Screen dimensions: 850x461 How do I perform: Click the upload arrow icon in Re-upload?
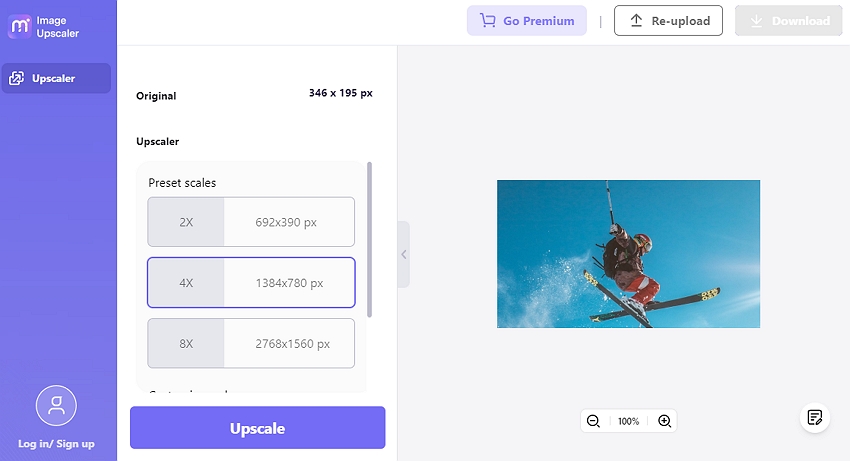(x=637, y=20)
